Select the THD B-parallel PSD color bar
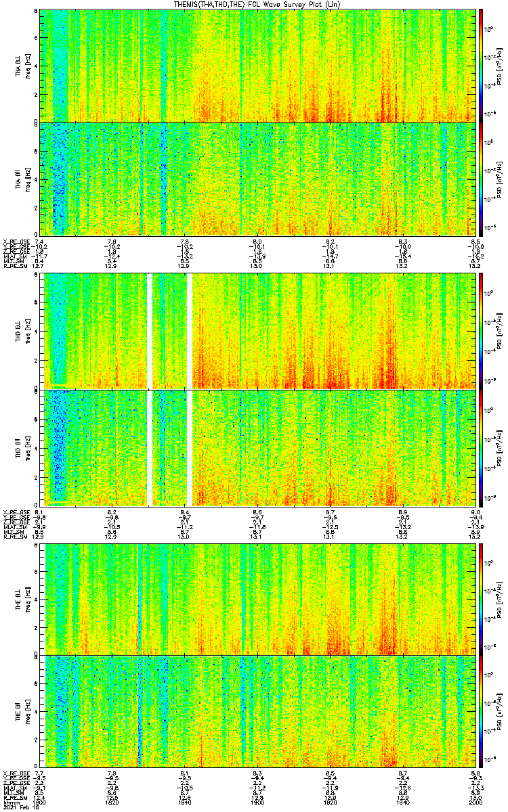The height and width of the screenshot is (812, 508). (482, 448)
